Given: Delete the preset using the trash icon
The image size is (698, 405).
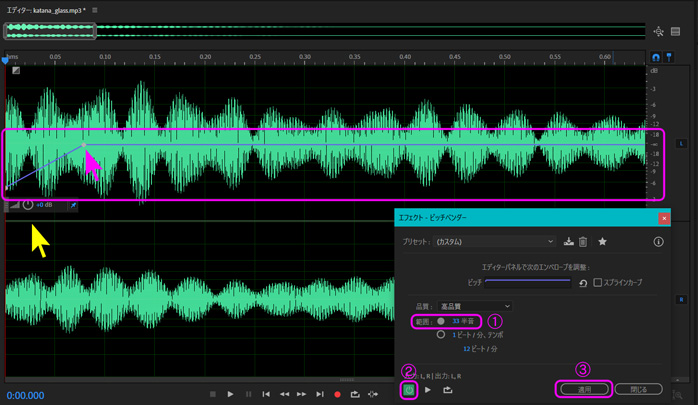Looking at the screenshot, I should point(583,241).
